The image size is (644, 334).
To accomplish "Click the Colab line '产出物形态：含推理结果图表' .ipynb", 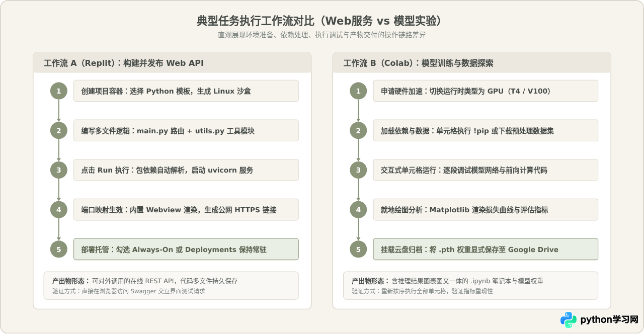I will click(x=447, y=281).
